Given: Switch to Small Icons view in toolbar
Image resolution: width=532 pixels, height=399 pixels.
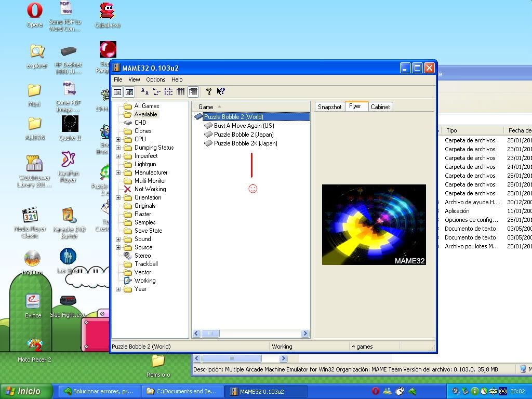Looking at the screenshot, I should coord(157,91).
